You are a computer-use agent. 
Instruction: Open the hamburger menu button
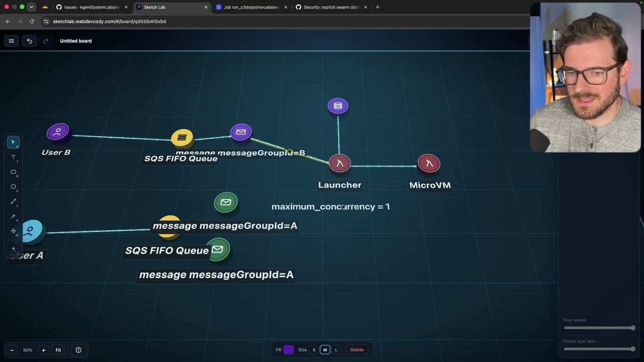[x=11, y=41]
